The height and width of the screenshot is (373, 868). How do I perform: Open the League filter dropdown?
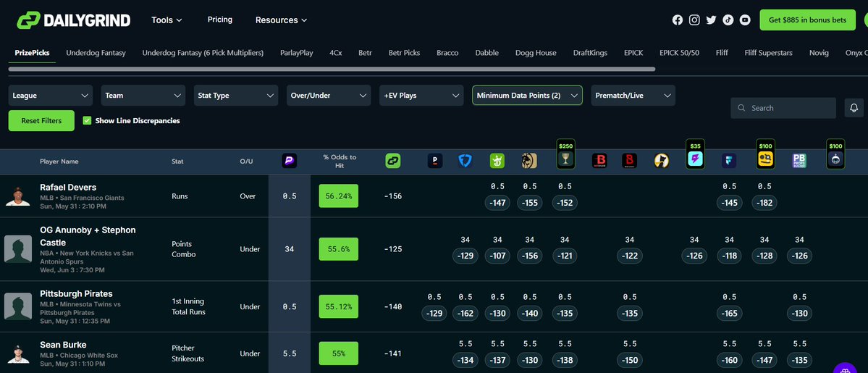[51, 96]
